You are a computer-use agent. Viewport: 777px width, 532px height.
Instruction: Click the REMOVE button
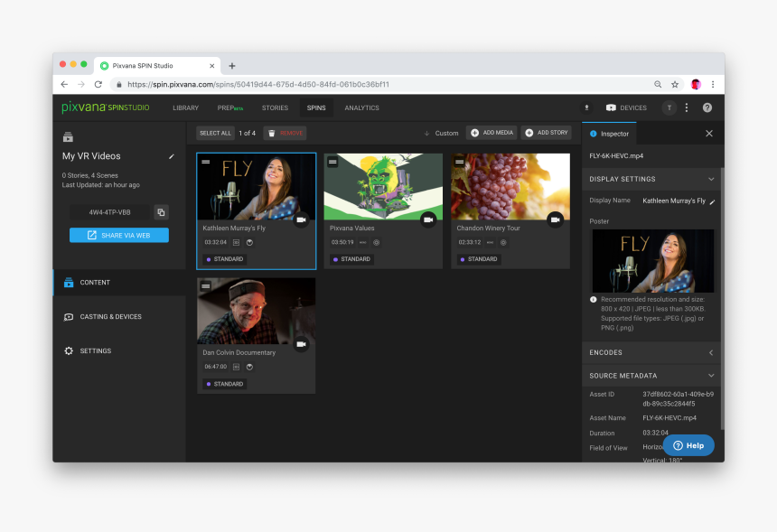click(x=285, y=133)
